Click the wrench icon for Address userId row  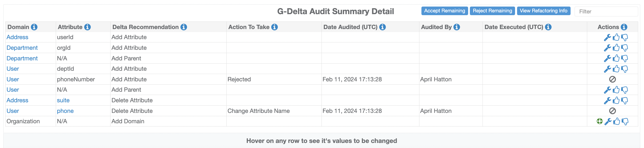[x=607, y=37]
